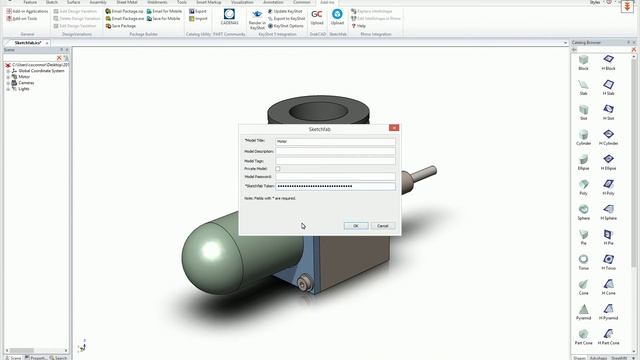Screen dimensions: 640x360
Task: Click Cancel in Sketchfab dialog
Action: (x=383, y=226)
